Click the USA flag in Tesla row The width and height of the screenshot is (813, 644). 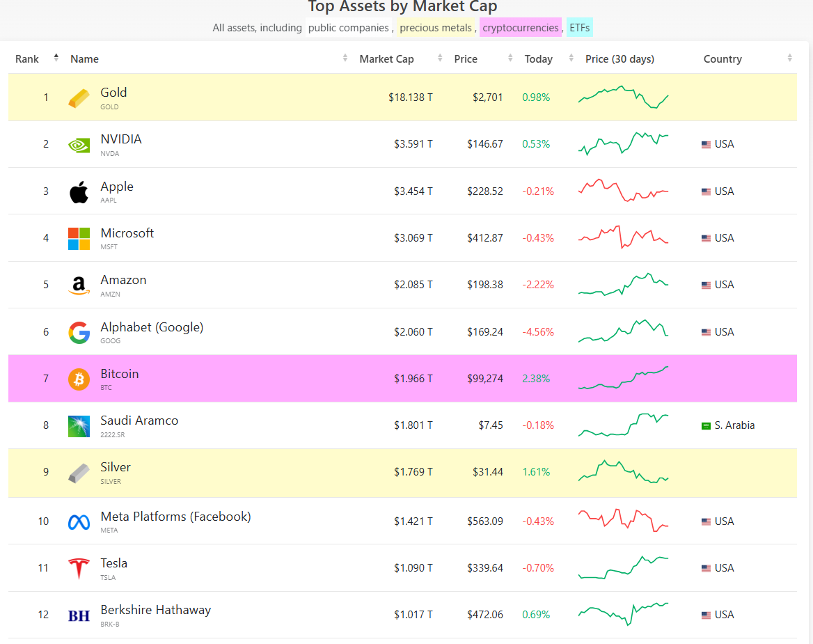(706, 568)
